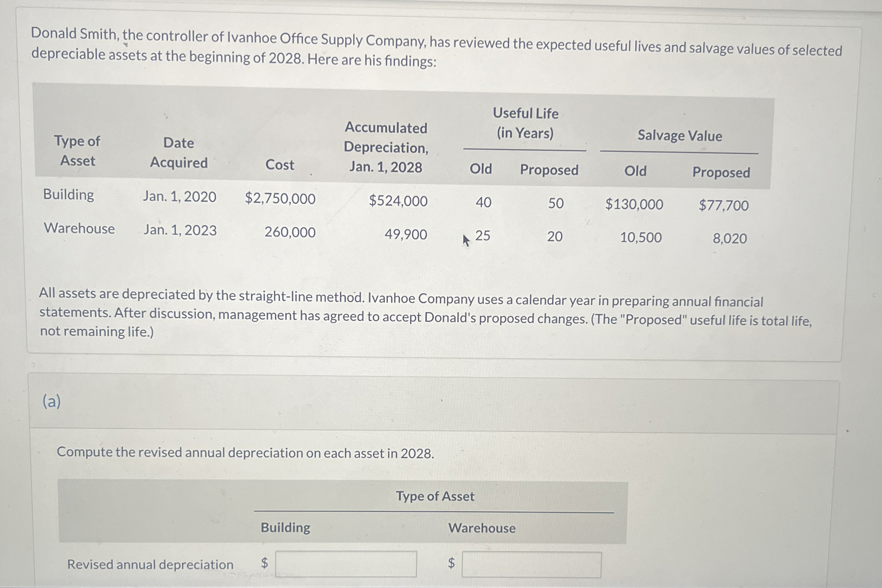This screenshot has width=882, height=588.
Task: Click Building proposed useful life 50
Action: tap(555, 203)
